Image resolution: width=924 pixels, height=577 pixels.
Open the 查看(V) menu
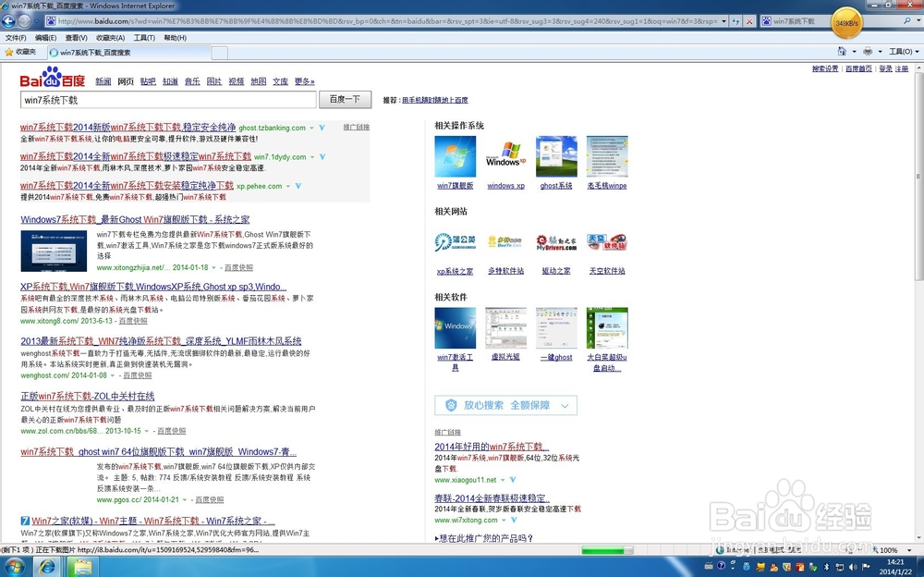pyautogui.click(x=76, y=38)
